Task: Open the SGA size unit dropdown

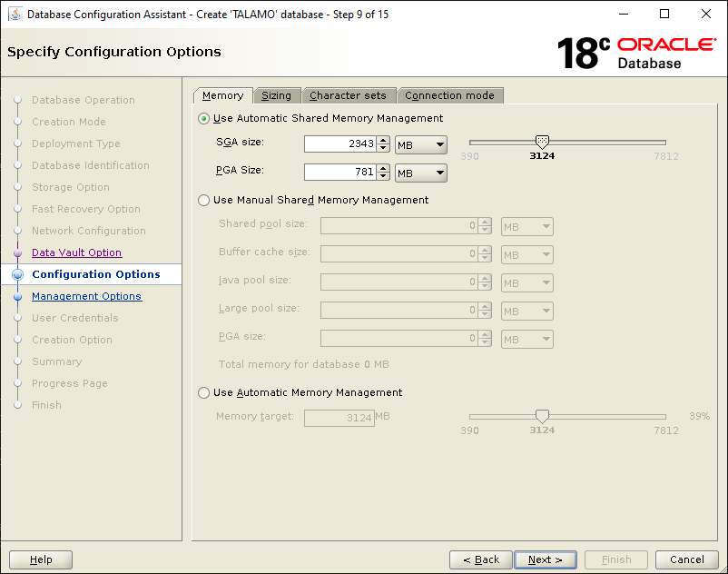Action: coord(421,145)
